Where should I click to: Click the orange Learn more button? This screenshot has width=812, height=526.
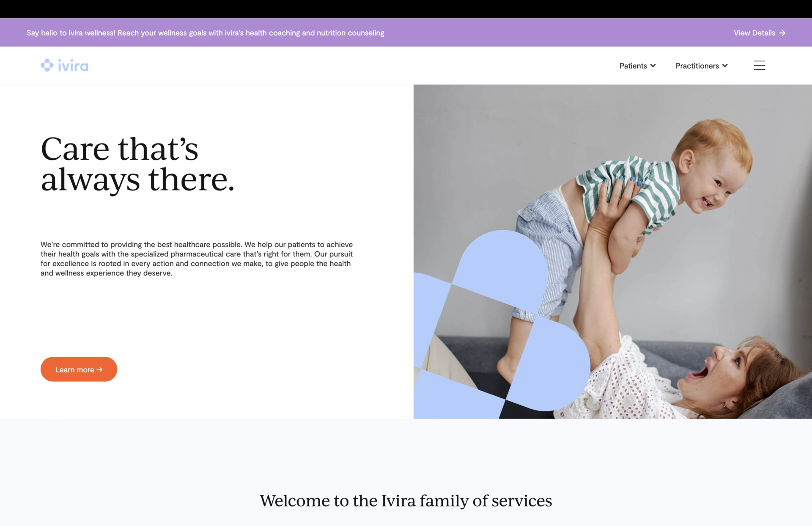pos(79,369)
